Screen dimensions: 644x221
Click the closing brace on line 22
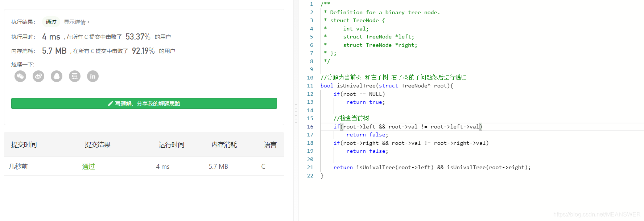(322, 176)
